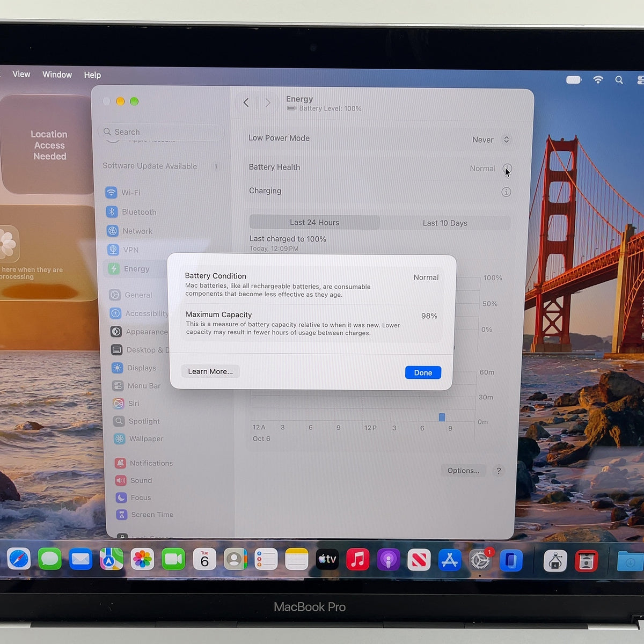Click the Done button in battery dialog

point(423,372)
